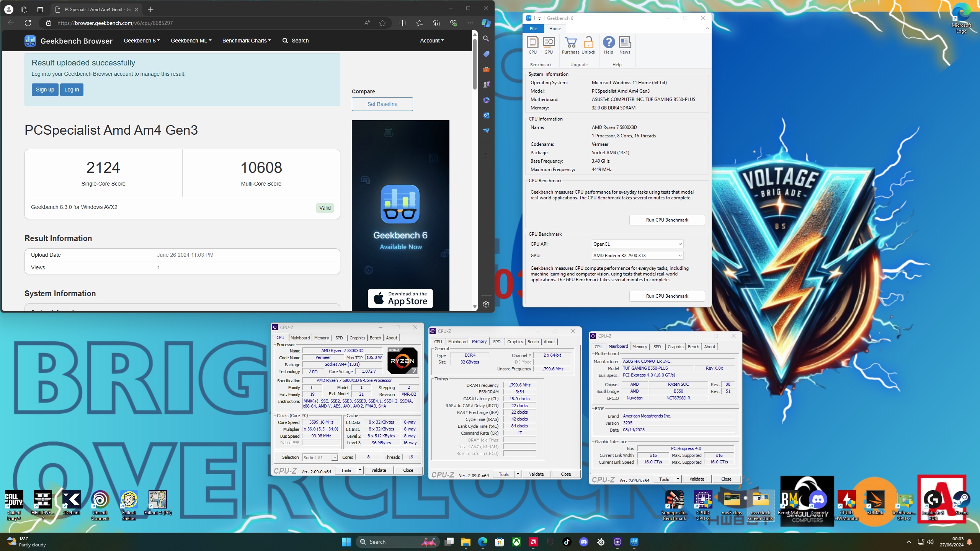Open Edge sidebar settings gear

[x=486, y=304]
